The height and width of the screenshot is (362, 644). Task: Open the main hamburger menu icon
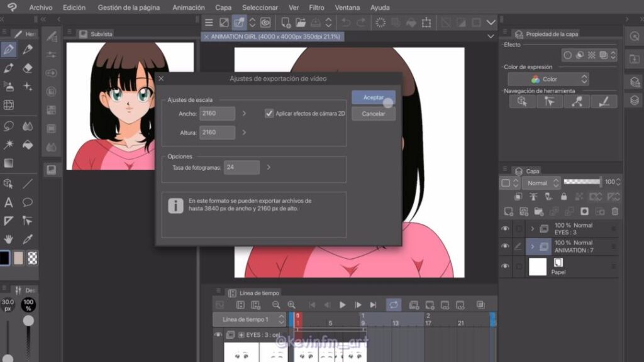point(209,23)
